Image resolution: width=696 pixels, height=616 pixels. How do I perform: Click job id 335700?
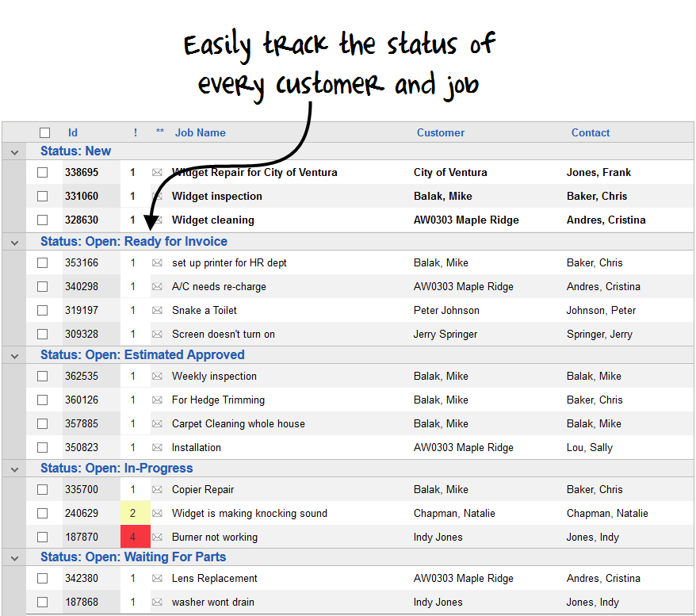point(82,489)
